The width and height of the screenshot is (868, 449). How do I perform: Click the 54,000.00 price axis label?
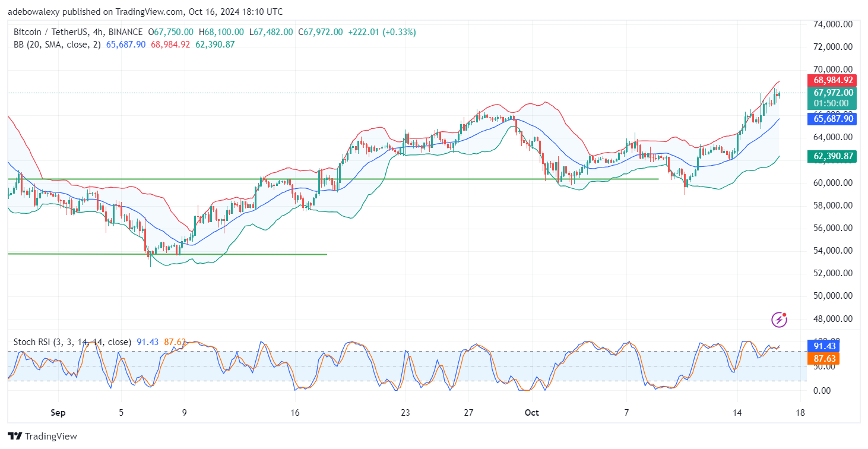pyautogui.click(x=833, y=251)
